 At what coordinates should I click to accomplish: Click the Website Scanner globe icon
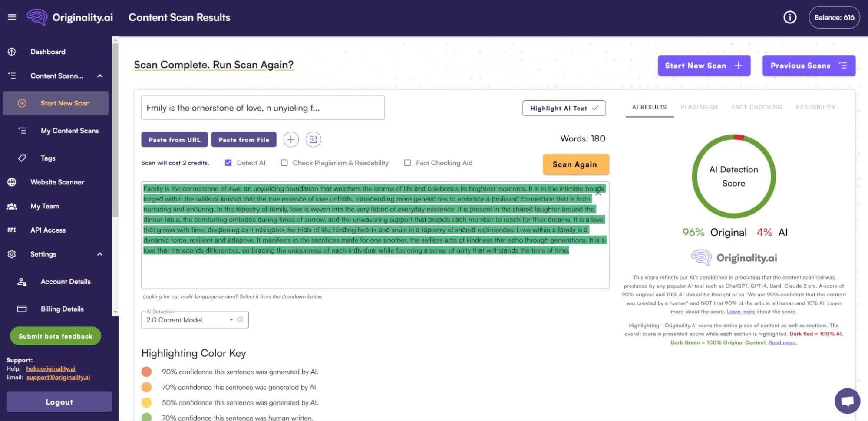coord(12,182)
